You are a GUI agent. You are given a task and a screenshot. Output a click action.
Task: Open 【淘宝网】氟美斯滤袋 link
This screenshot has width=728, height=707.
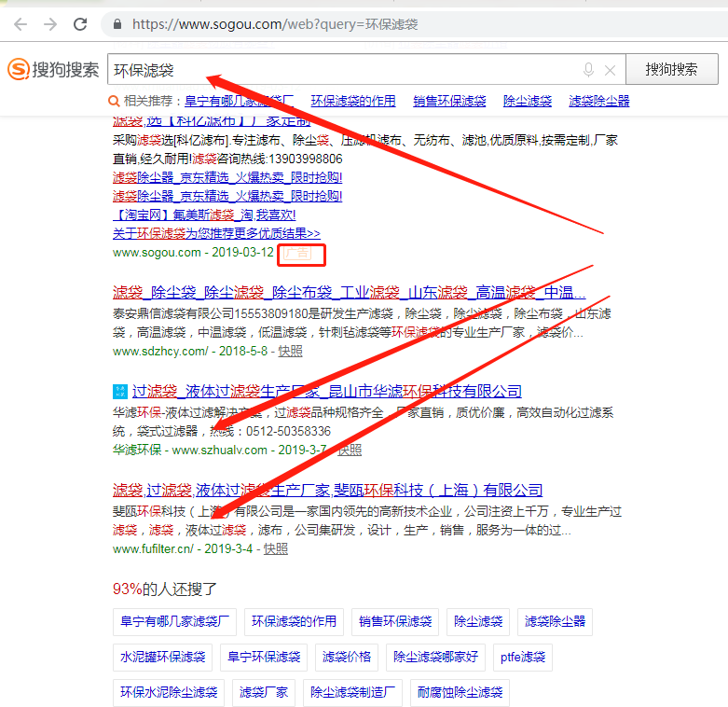[x=204, y=215]
